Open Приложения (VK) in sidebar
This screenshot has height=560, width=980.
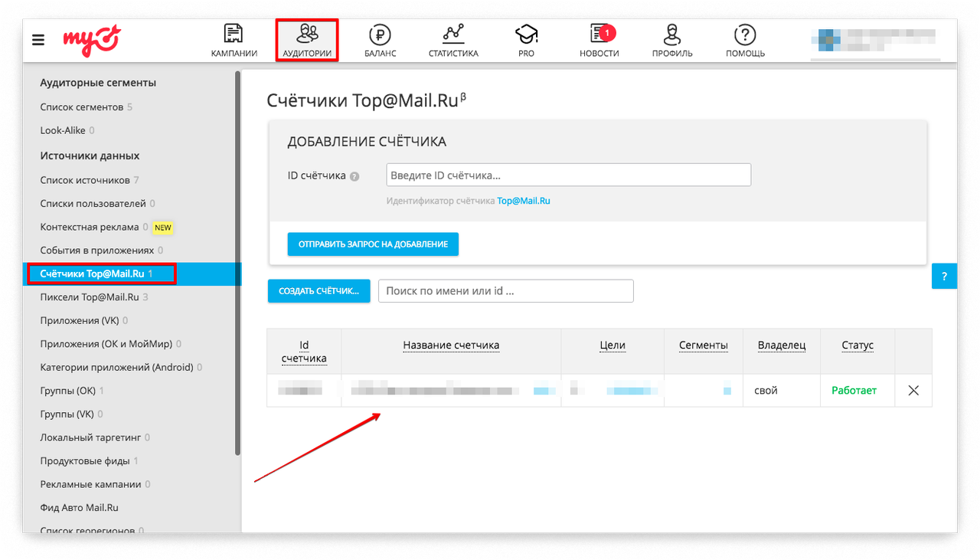pyautogui.click(x=84, y=320)
